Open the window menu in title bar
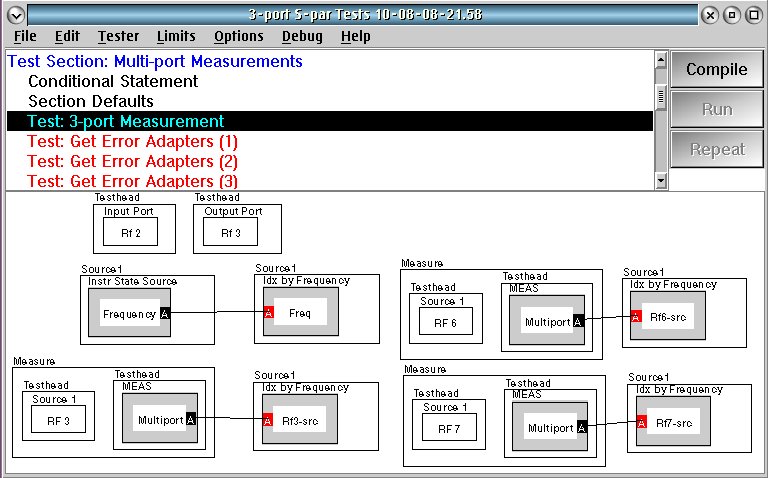 16,15
